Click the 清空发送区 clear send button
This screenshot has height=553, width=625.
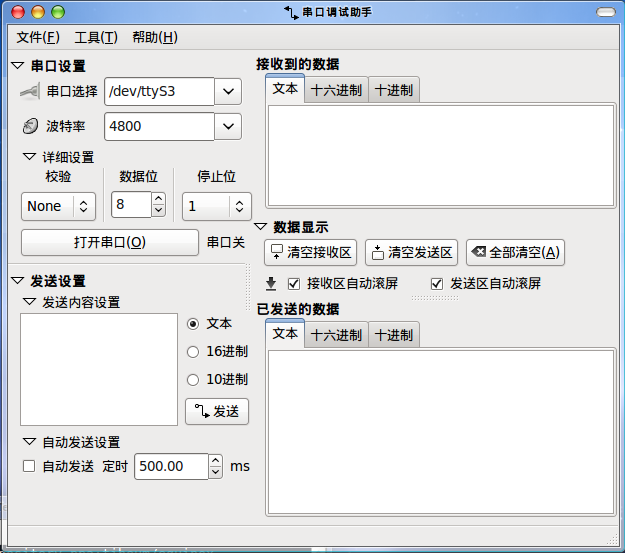410,252
